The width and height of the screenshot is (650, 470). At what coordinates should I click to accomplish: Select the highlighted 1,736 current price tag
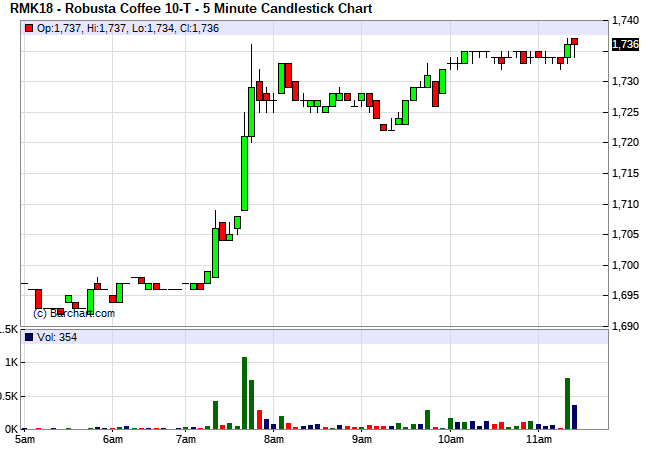[625, 44]
